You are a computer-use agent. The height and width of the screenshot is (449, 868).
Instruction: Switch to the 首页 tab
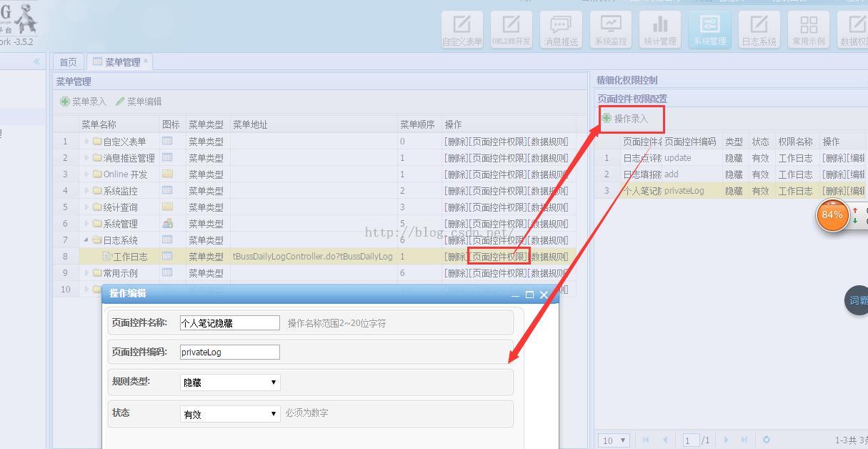[68, 62]
